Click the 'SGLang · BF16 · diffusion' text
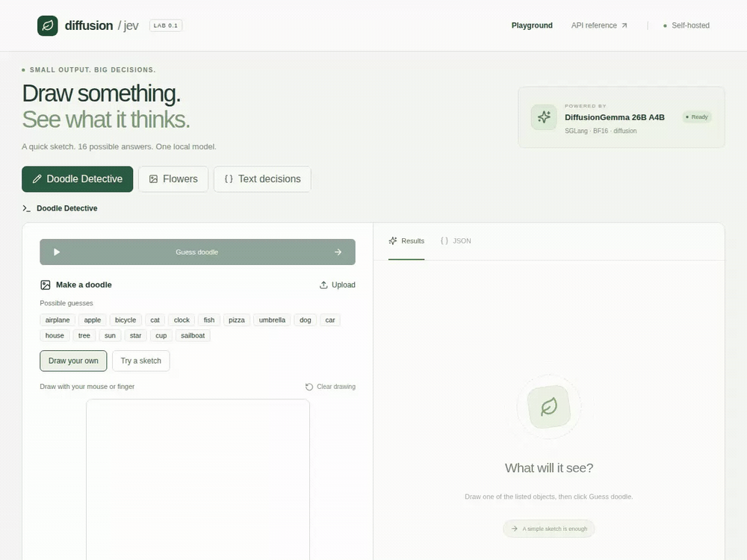The height and width of the screenshot is (560, 747). point(601,131)
